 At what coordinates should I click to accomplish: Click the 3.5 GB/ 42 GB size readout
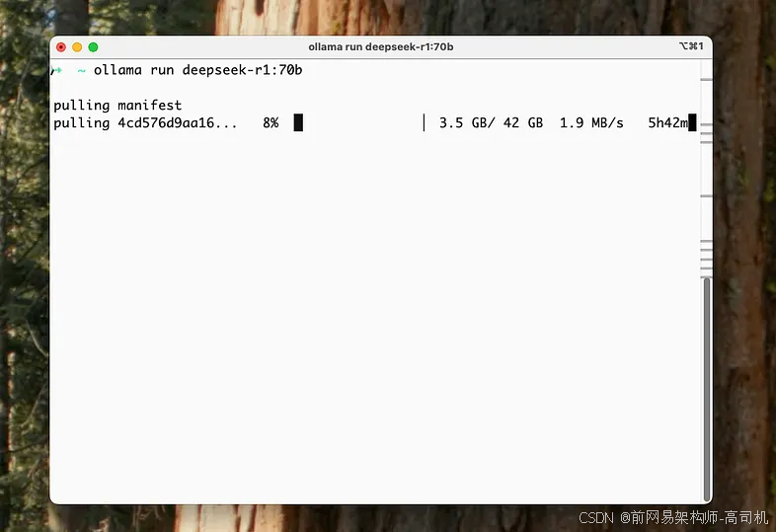tap(491, 122)
